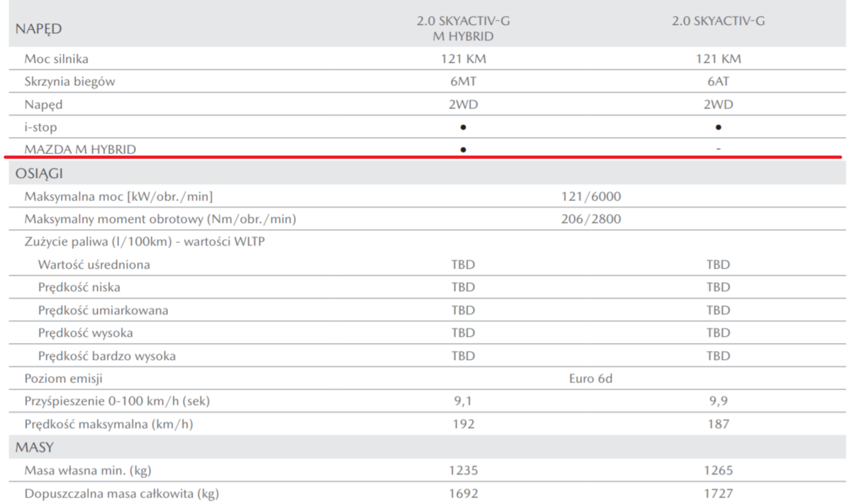
Task: Select the 206/2800 torque value
Action: (590, 219)
